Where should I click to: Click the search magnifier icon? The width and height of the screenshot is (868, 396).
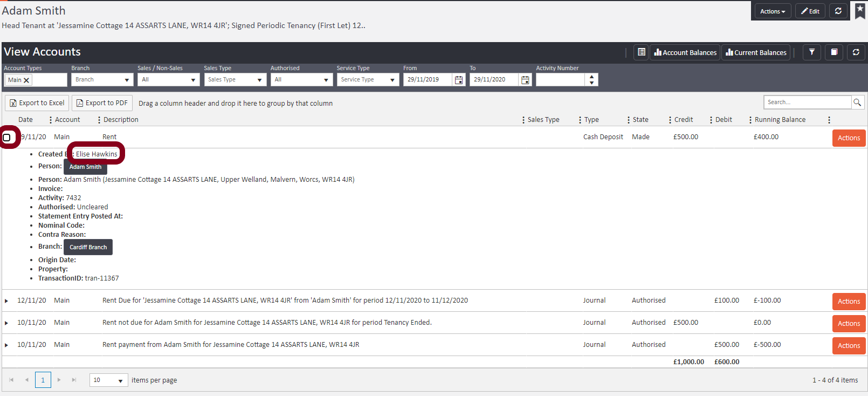click(x=857, y=103)
